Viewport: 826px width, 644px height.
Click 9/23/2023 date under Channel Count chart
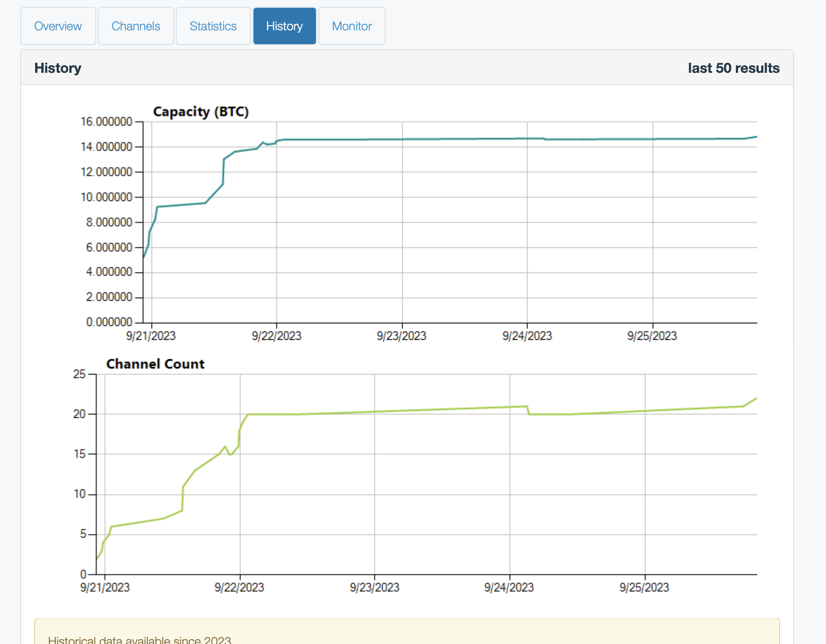(x=374, y=588)
